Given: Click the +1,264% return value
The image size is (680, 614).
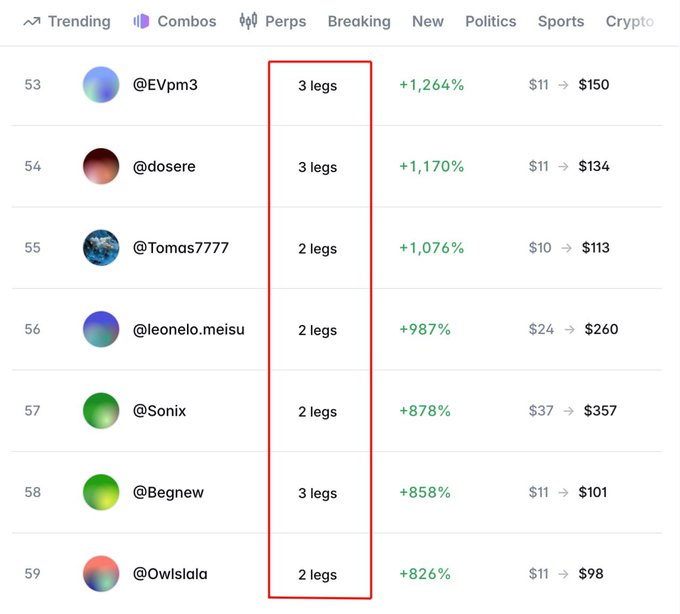Looking at the screenshot, I should point(432,85).
